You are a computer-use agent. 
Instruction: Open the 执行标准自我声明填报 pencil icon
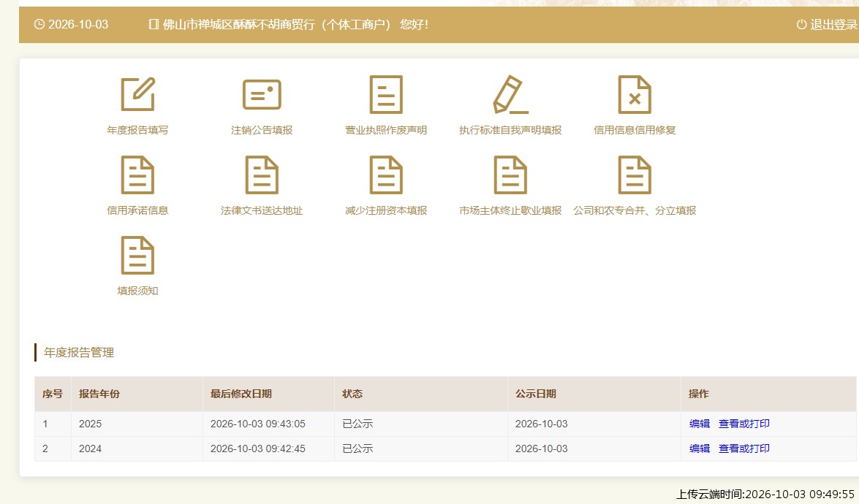click(x=510, y=94)
